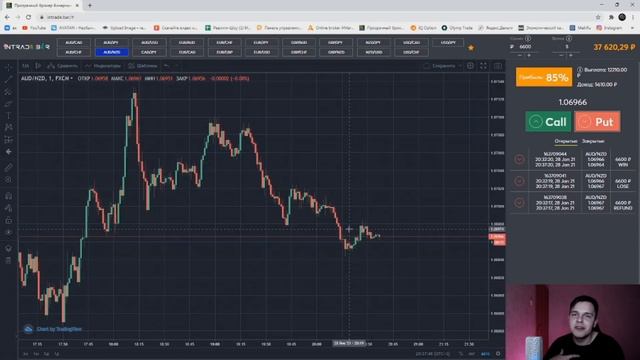The height and width of the screenshot is (360, 640).
Task: Expand the arrow next to Сохранить
Action: click(x=460, y=66)
